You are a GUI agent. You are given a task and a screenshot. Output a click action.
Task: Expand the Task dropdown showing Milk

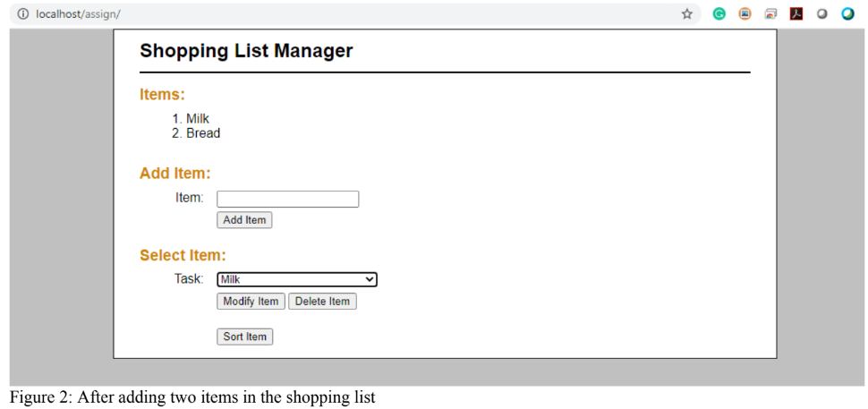click(x=296, y=280)
